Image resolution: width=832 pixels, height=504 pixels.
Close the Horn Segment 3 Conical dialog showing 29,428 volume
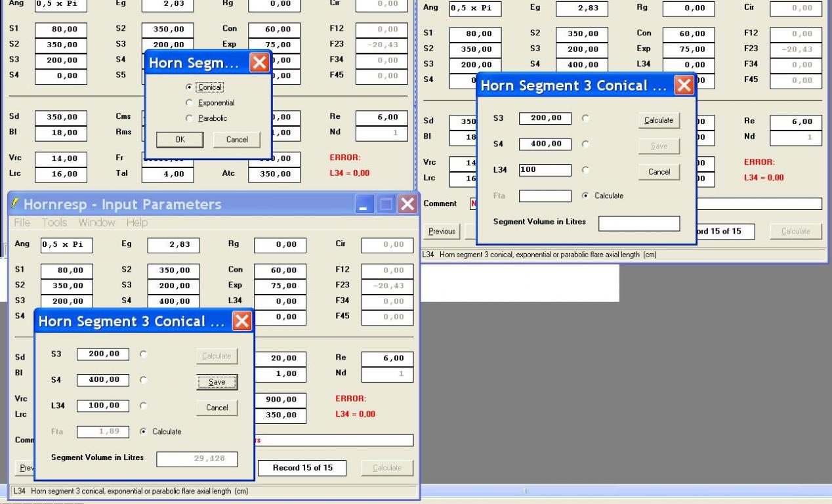(241, 322)
